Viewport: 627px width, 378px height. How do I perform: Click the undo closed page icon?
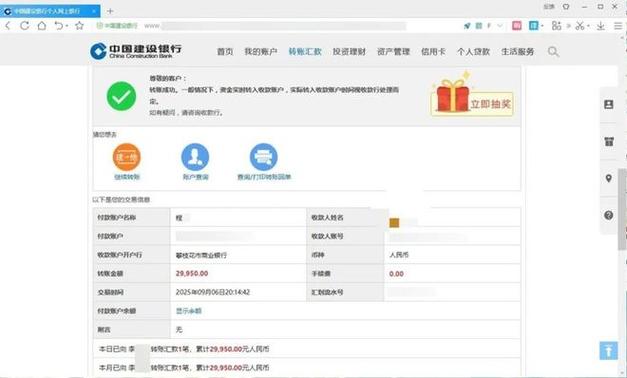click(59, 26)
